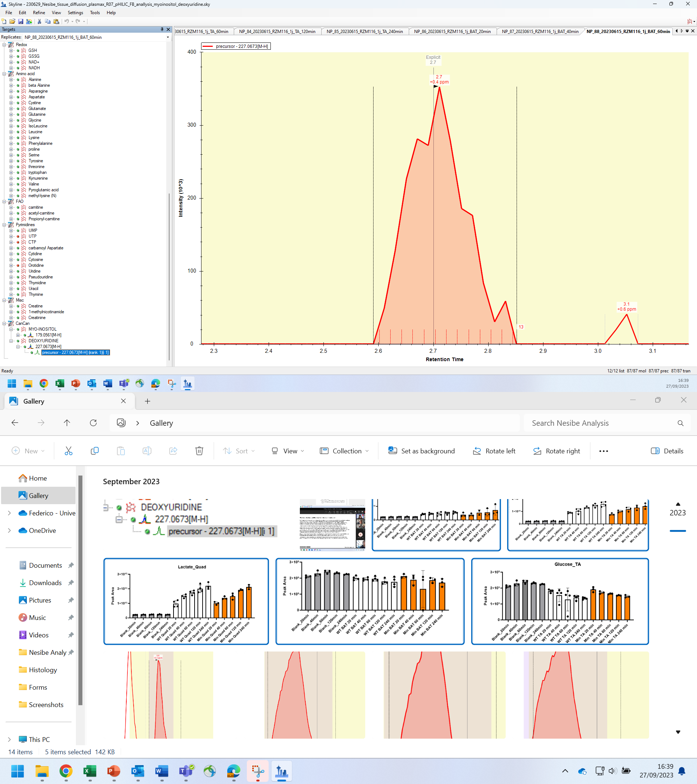
Task: Open Skyline's Refine menu
Action: click(x=39, y=13)
